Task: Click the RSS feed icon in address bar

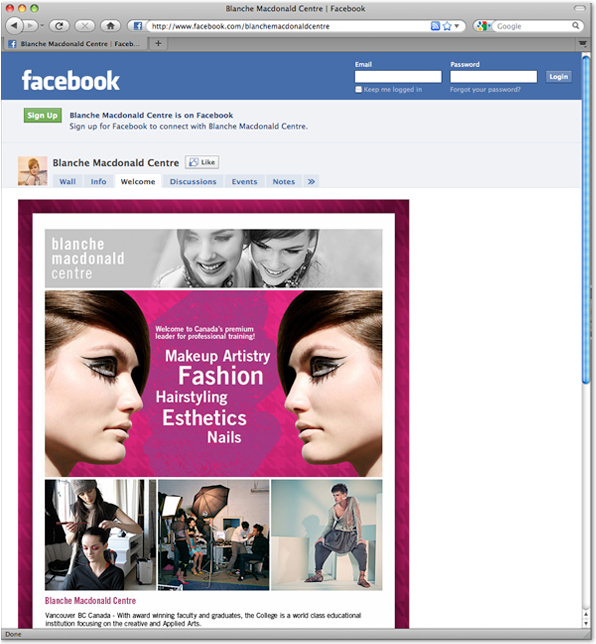Action: (x=435, y=26)
